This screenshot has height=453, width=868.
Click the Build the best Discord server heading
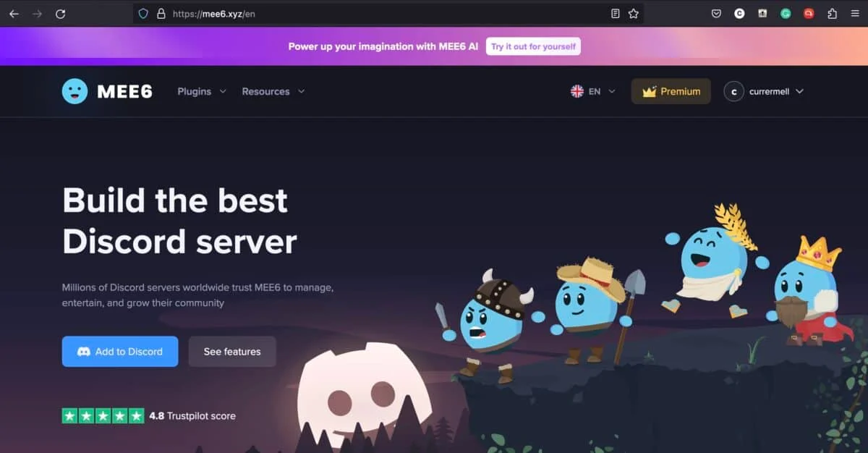179,221
